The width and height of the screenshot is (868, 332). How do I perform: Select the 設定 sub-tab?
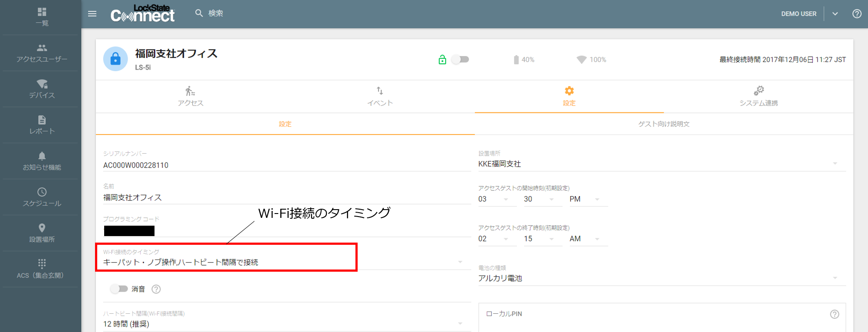pyautogui.click(x=285, y=124)
